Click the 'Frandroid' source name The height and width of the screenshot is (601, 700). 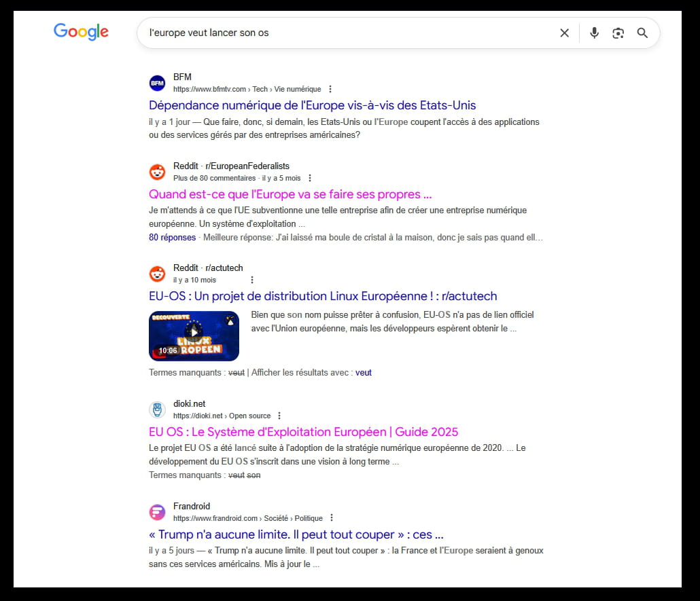pyautogui.click(x=192, y=506)
